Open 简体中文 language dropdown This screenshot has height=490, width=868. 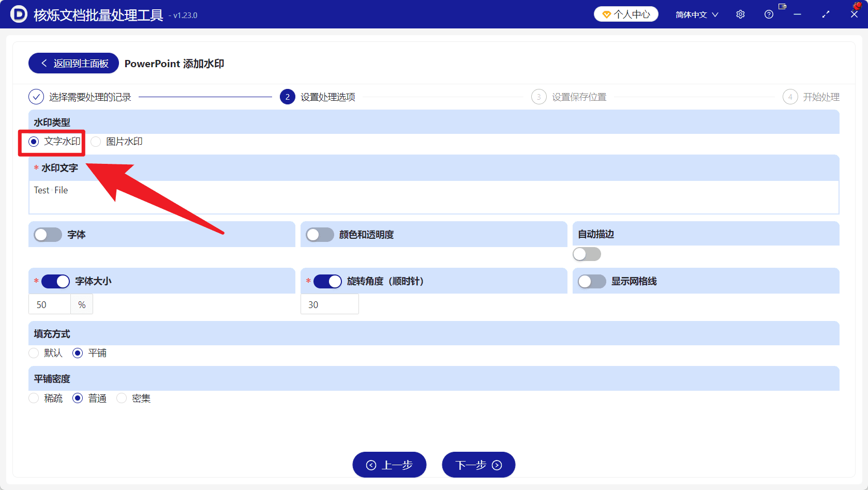[697, 14]
